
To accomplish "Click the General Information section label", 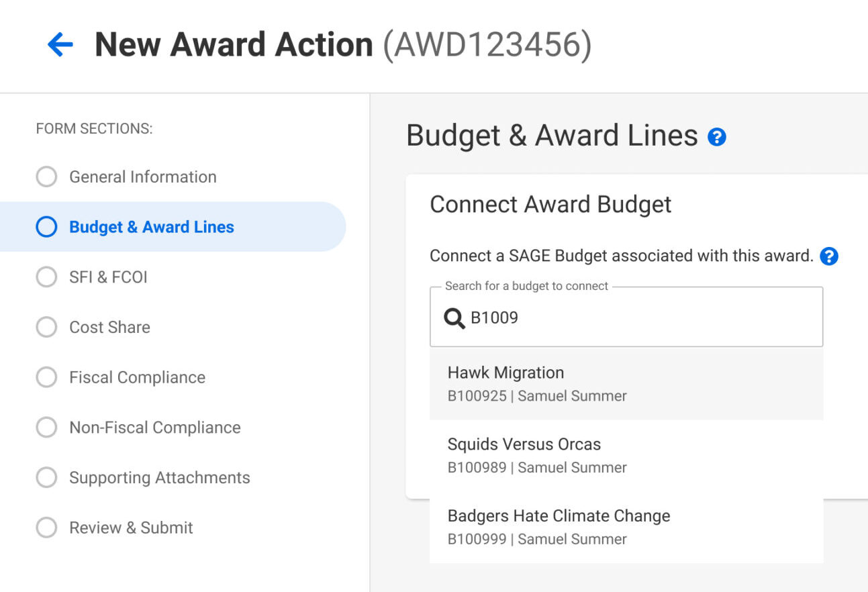I will click(x=143, y=176).
